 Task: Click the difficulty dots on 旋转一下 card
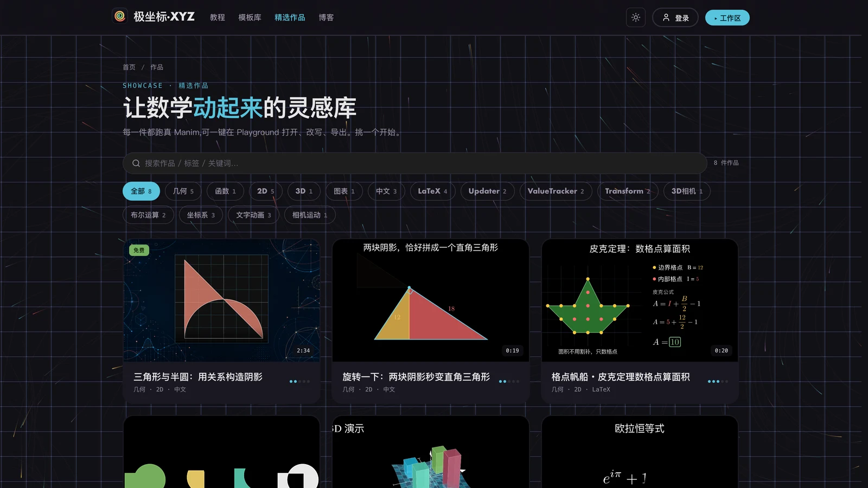pyautogui.click(x=509, y=382)
